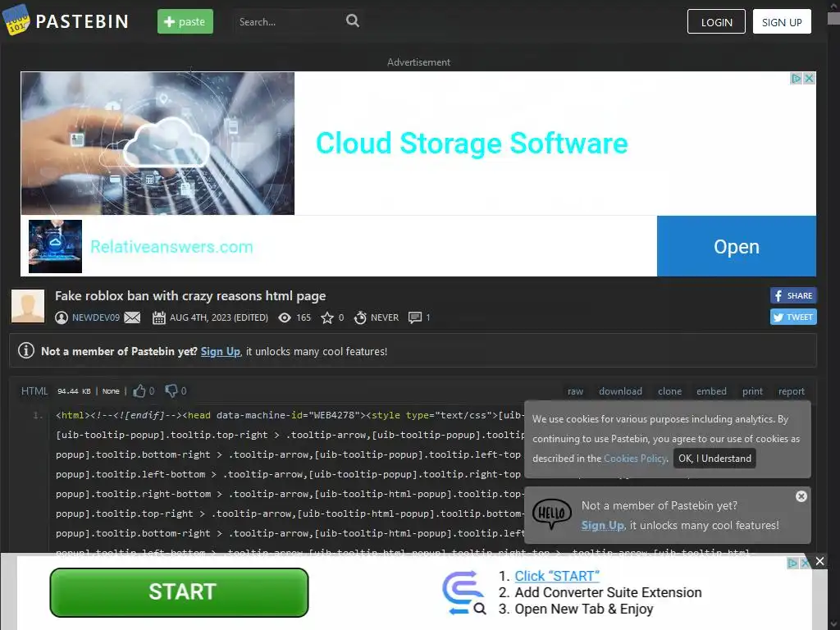840x630 pixels.
Task: Open AdChoices icon on the bottom ad
Action: 792,563
